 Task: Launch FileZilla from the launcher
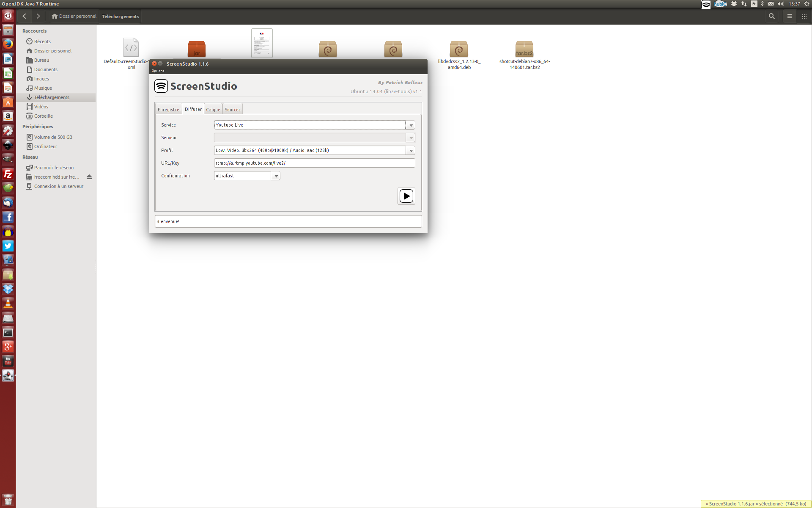coord(8,174)
